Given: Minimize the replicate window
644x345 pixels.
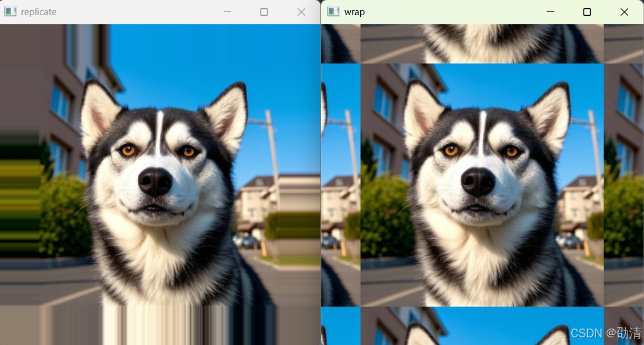Looking at the screenshot, I should pos(227,12).
